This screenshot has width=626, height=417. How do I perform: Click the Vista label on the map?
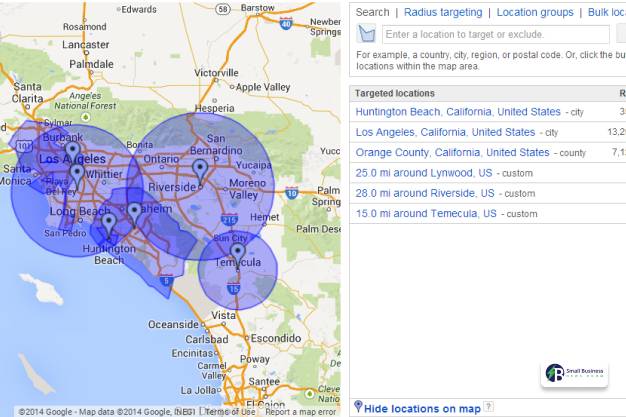pyautogui.click(x=223, y=316)
